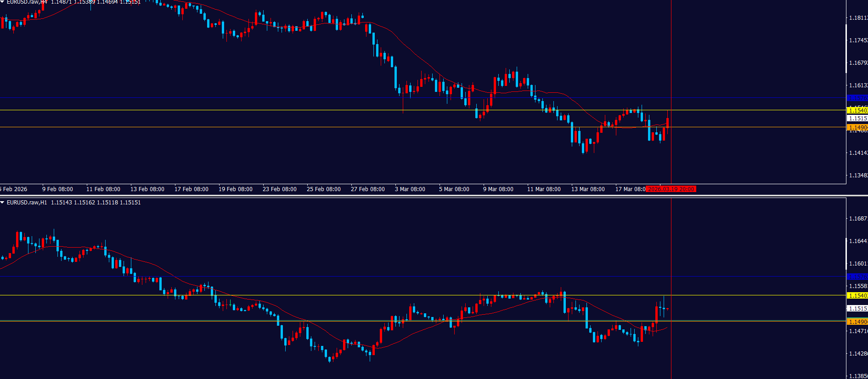Viewport: 868px width, 379px height.
Task: Select the yellow 1.1540 price label in H1 chart
Action: (x=857, y=296)
